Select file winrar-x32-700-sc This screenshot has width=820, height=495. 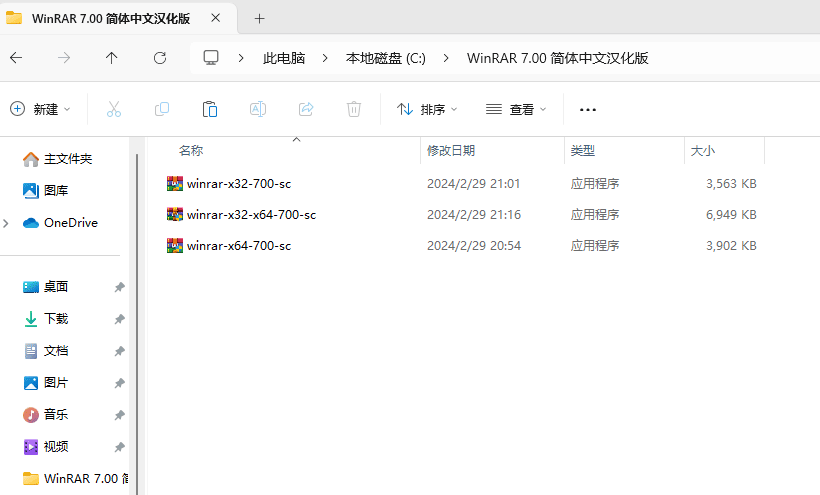(x=239, y=184)
